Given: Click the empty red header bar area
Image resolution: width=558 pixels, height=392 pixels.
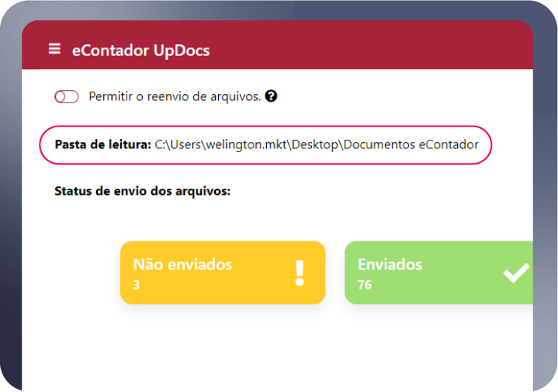Looking at the screenshot, I should coord(373,50).
